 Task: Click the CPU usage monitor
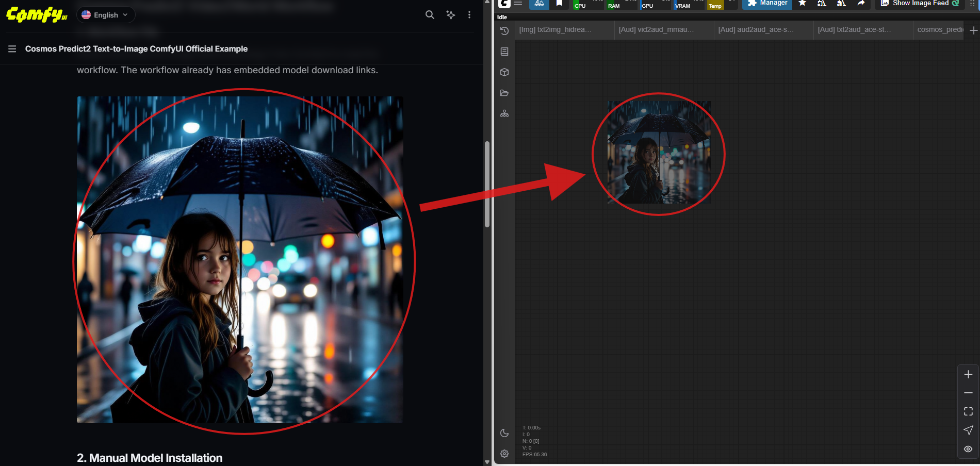pyautogui.click(x=587, y=5)
